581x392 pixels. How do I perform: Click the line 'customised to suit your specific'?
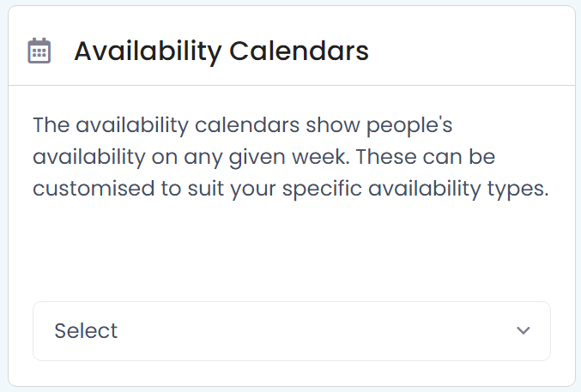tap(197, 189)
